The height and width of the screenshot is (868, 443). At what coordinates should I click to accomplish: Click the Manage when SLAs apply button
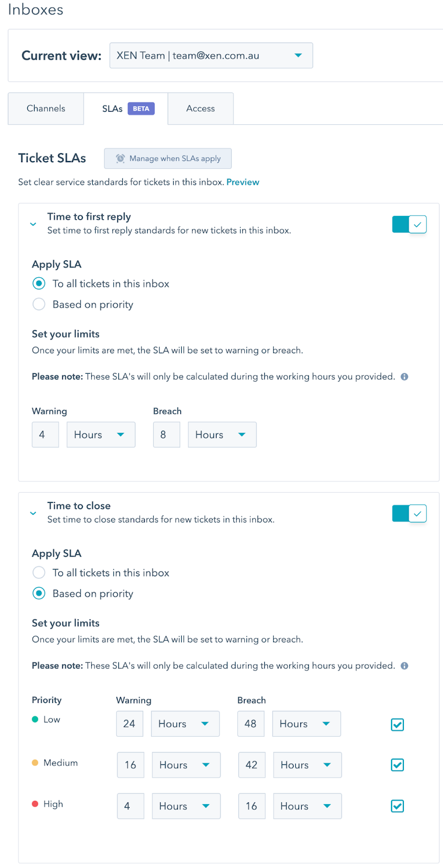168,158
